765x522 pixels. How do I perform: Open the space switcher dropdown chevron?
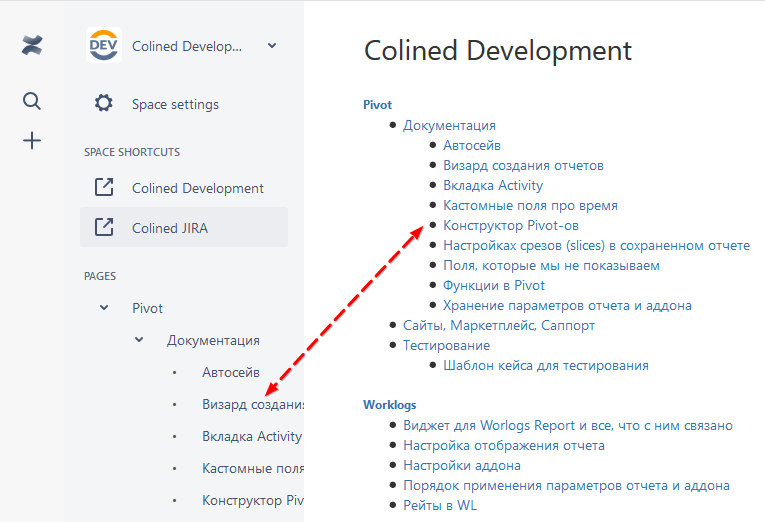pos(272,46)
